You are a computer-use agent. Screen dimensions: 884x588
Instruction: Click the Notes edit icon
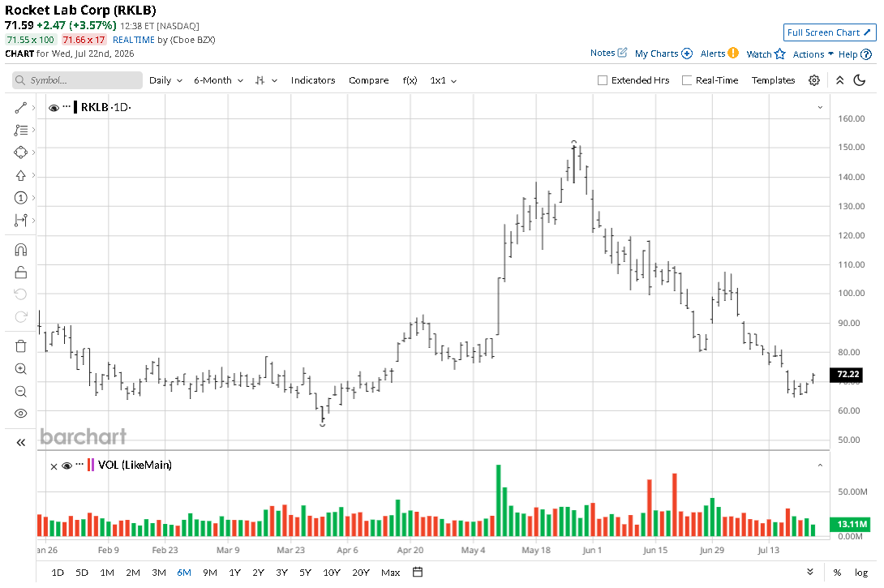(x=622, y=53)
